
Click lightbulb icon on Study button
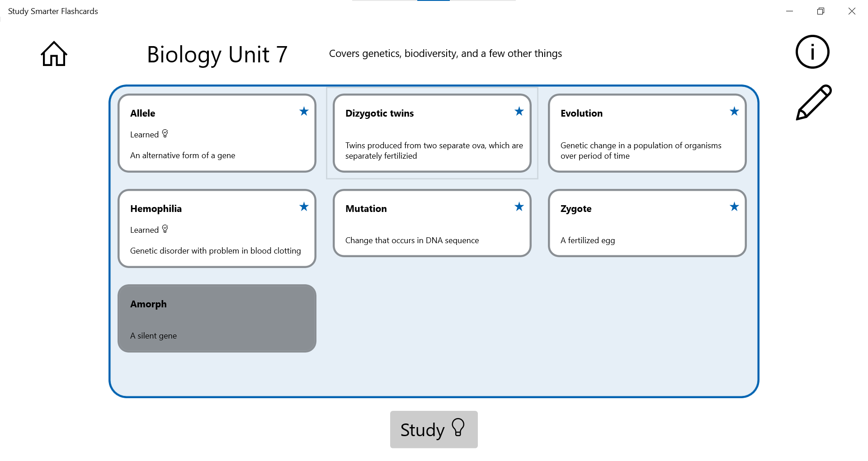pos(458,428)
